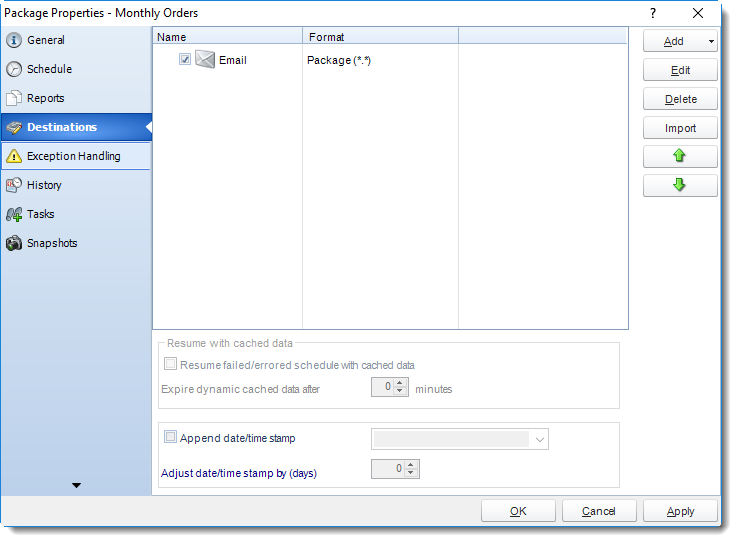Move destination up with green arrow
The width and height of the screenshot is (737, 542).
679,156
